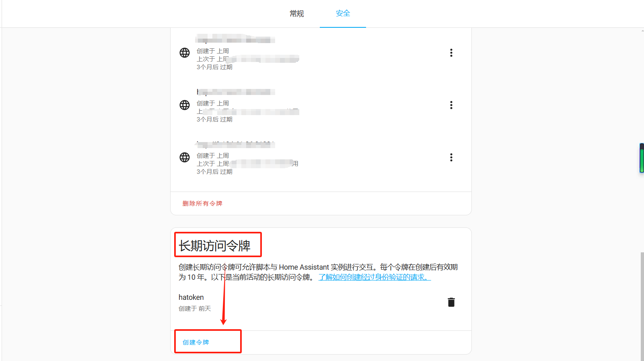Open the three-dot menu for the middle token
This screenshot has width=644, height=361.
451,105
